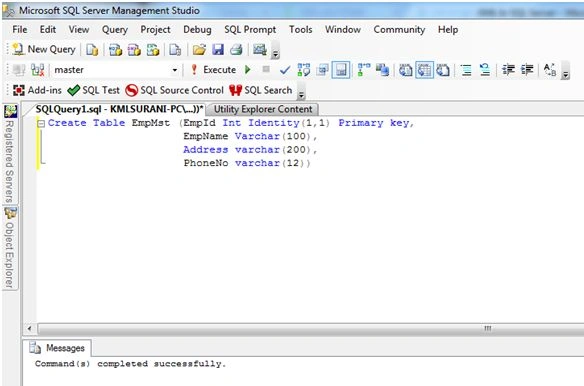This screenshot has height=386, width=584.
Task: Open the Tools menu
Action: (x=301, y=29)
